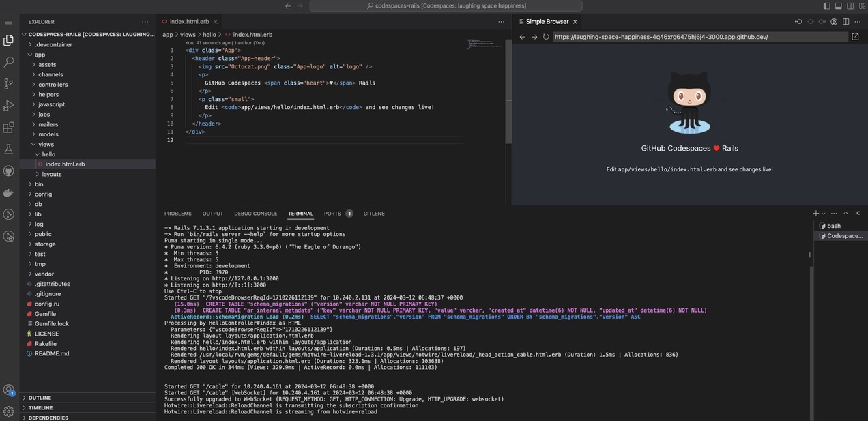Viewport: 868px width, 421px height.
Task: Reload the Simple Browser page
Action: (546, 37)
